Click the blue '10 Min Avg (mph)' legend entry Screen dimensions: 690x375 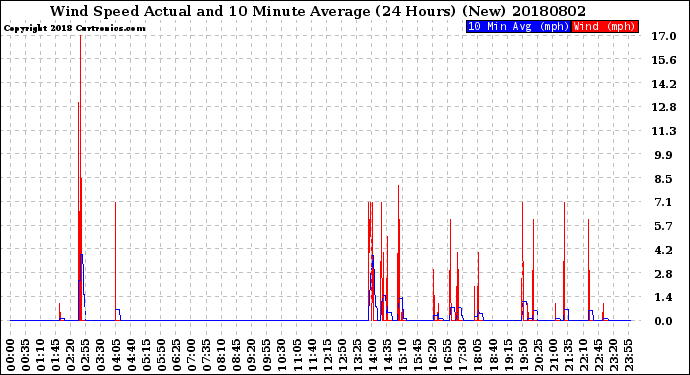tap(518, 26)
